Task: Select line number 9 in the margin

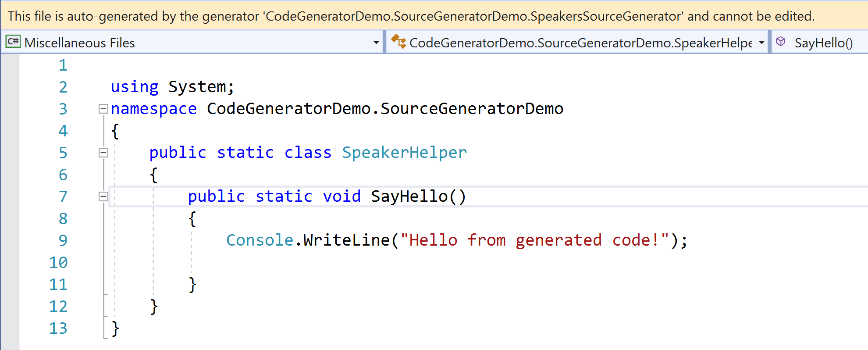Action: tap(62, 240)
